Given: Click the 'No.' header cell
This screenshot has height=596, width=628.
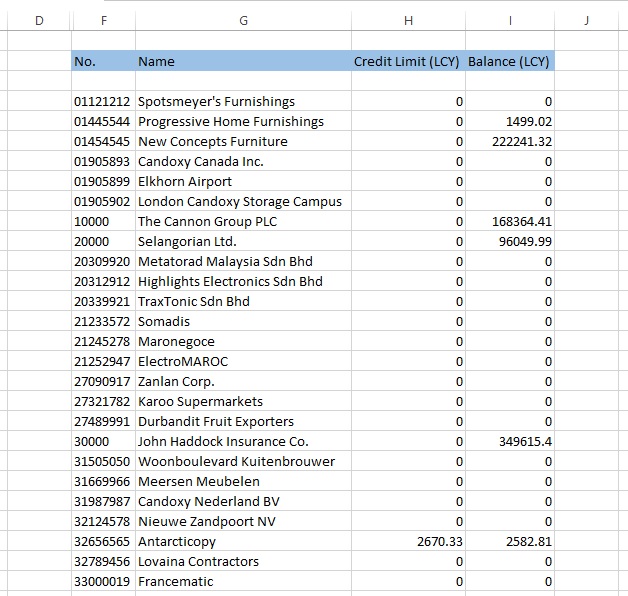Looking at the screenshot, I should click(104, 61).
